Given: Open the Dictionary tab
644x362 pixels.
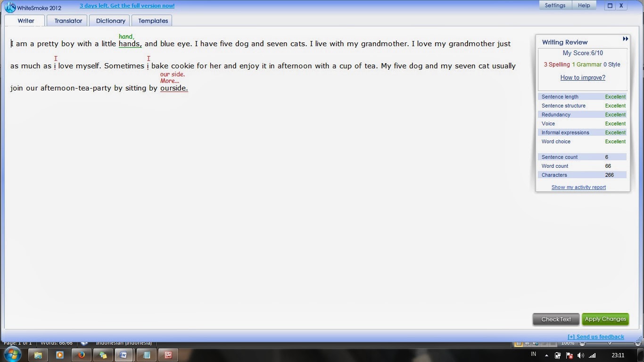Looking at the screenshot, I should [111, 21].
